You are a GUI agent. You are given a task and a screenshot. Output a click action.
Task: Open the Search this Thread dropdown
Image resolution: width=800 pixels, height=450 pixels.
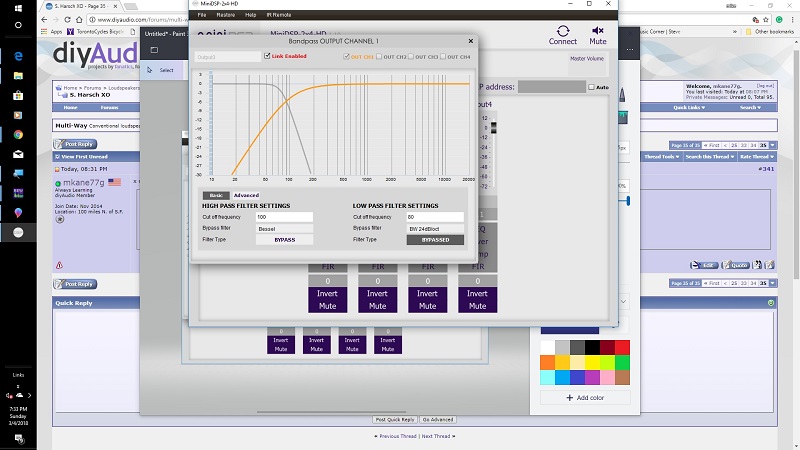click(709, 157)
